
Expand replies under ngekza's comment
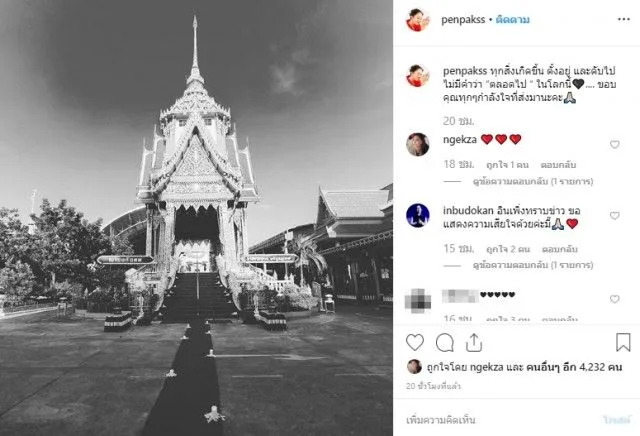pos(533,181)
